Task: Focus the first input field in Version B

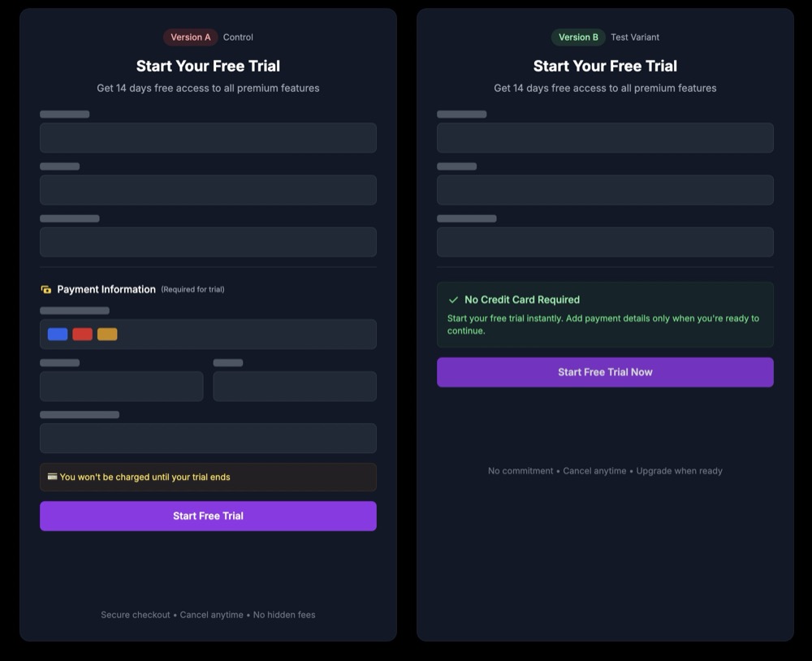Action: click(x=605, y=138)
